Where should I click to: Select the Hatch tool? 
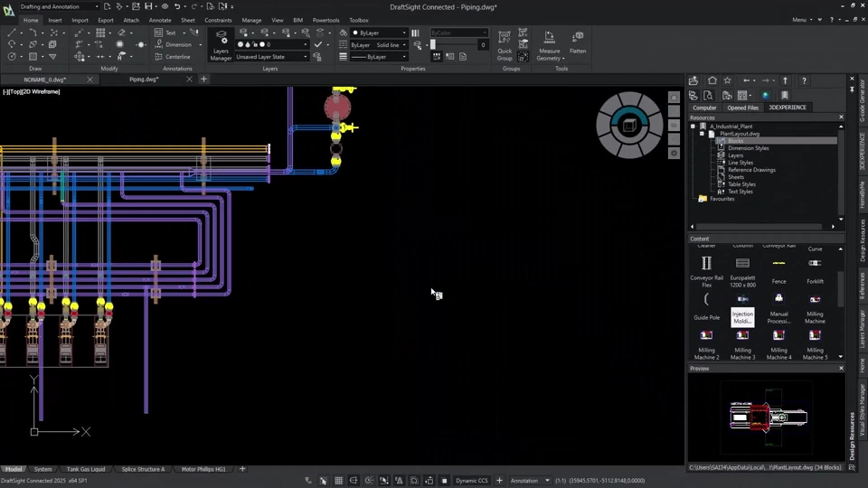[x=33, y=56]
